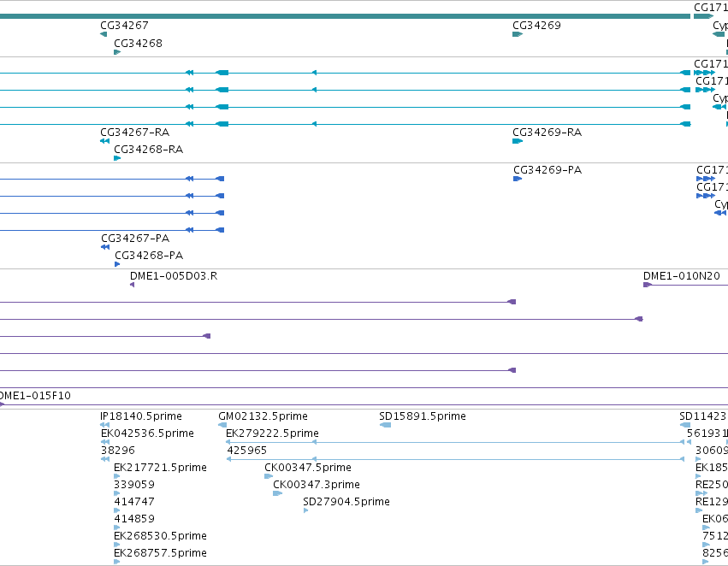Click the arrow glyph beneath CG34269-PA
The height and width of the screenshot is (566, 728).
click(x=518, y=179)
